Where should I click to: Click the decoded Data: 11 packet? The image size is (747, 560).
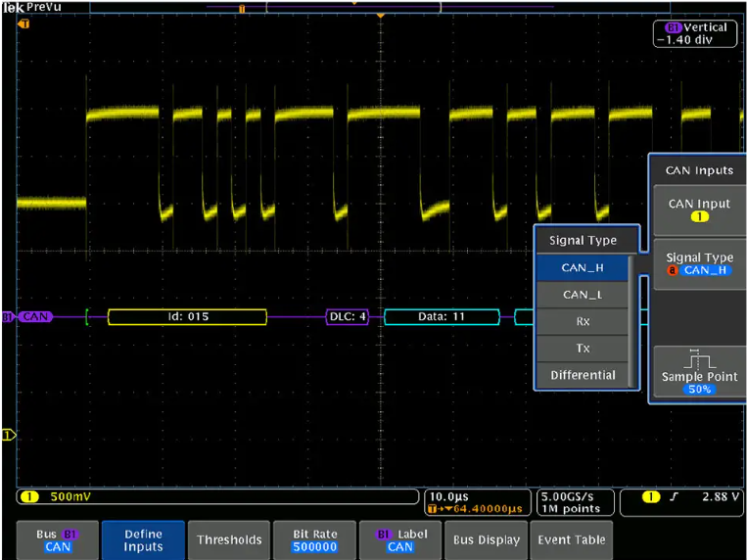pyautogui.click(x=442, y=317)
